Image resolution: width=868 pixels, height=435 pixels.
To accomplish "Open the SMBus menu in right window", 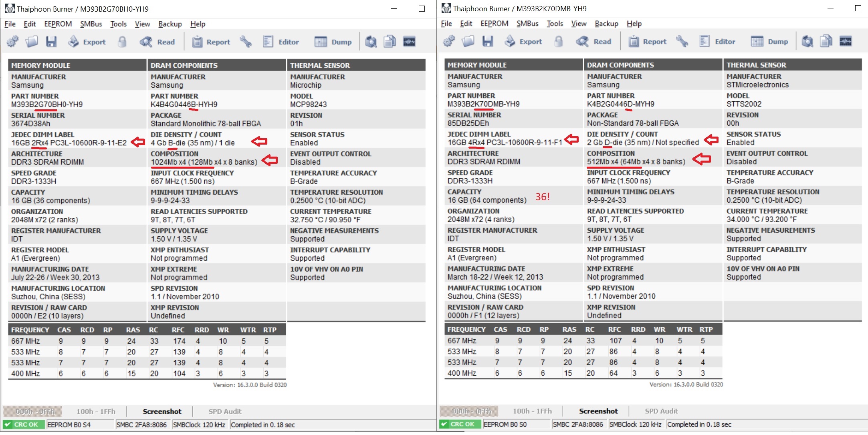I will pos(527,24).
